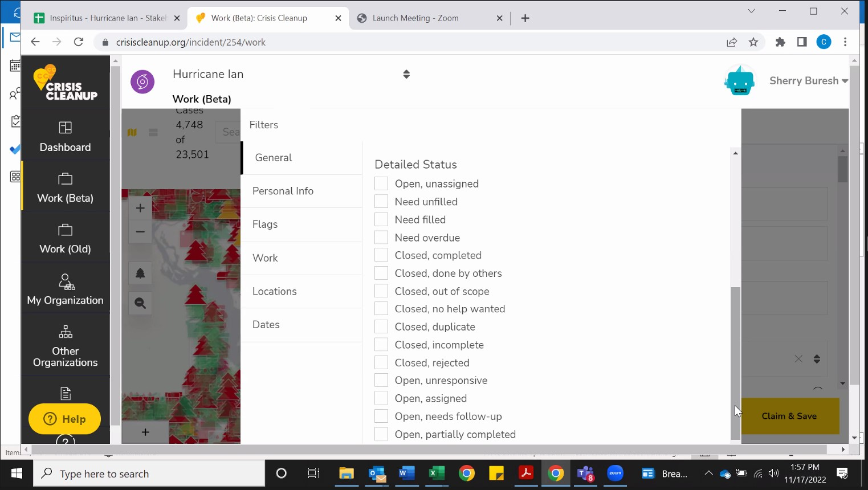Zoom in on the map
Image resolution: width=868 pixels, height=490 pixels.
140,208
